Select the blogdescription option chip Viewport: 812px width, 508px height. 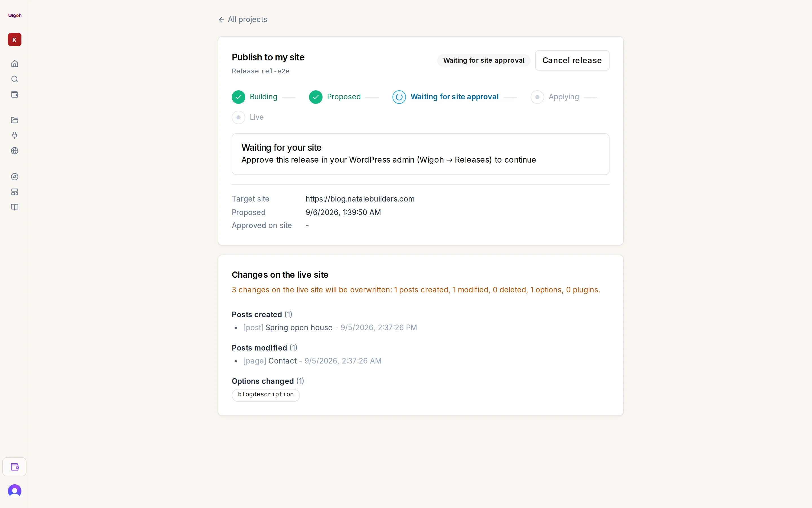pos(265,395)
